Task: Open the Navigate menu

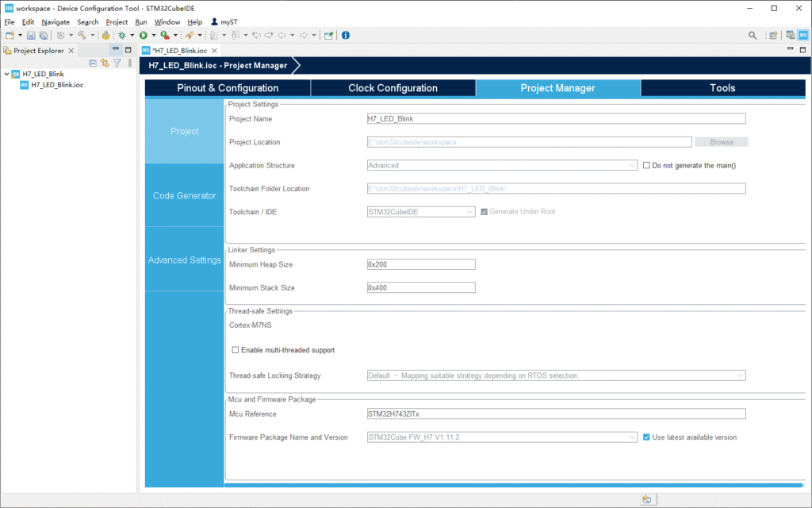Action: pyautogui.click(x=56, y=21)
